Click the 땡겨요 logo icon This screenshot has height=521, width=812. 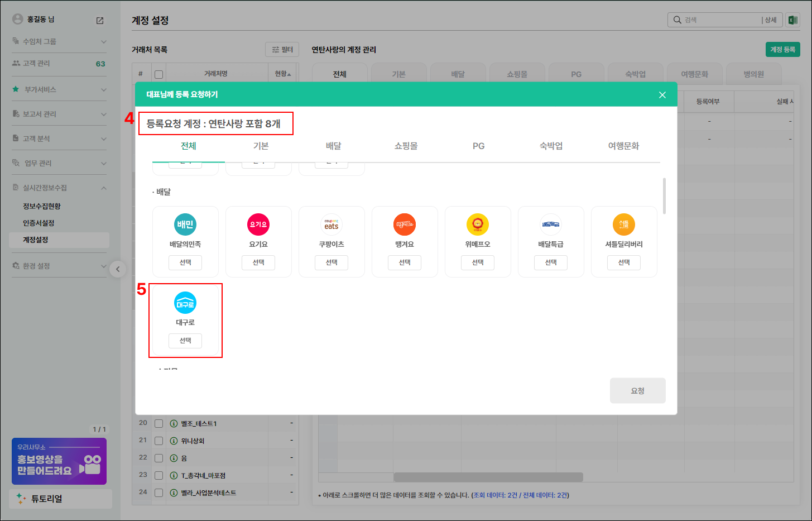click(x=405, y=224)
